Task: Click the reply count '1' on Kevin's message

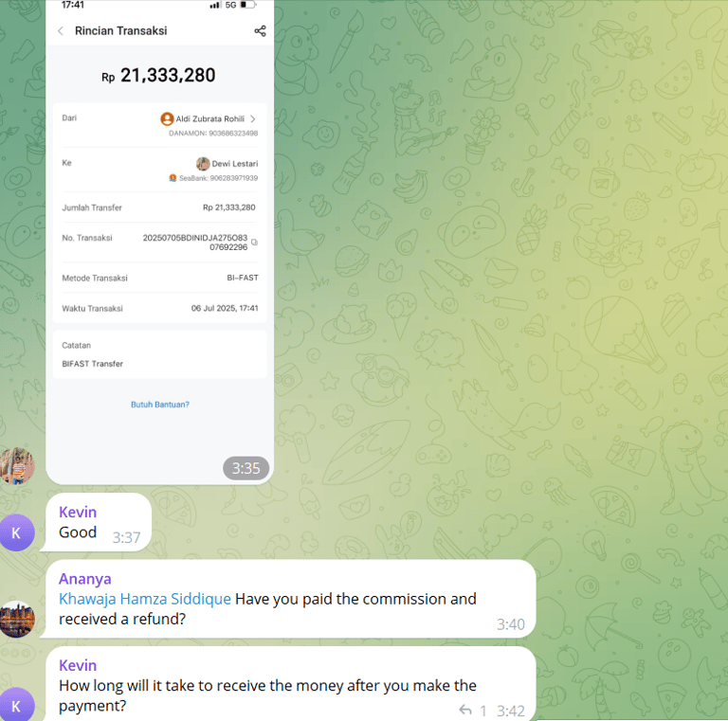Action: [x=483, y=711]
